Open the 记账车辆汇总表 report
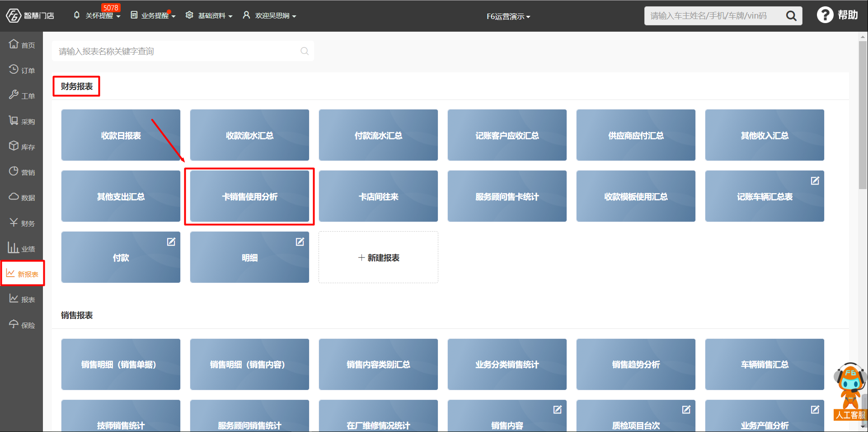 (x=765, y=196)
